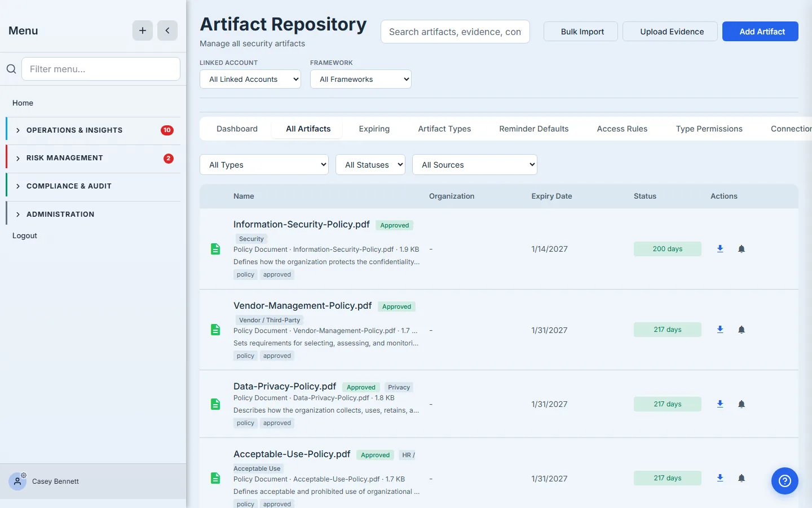Viewport: 812px width, 508px height.
Task: Open Information-Security-Policy.pdf artifact name
Action: [x=302, y=224]
